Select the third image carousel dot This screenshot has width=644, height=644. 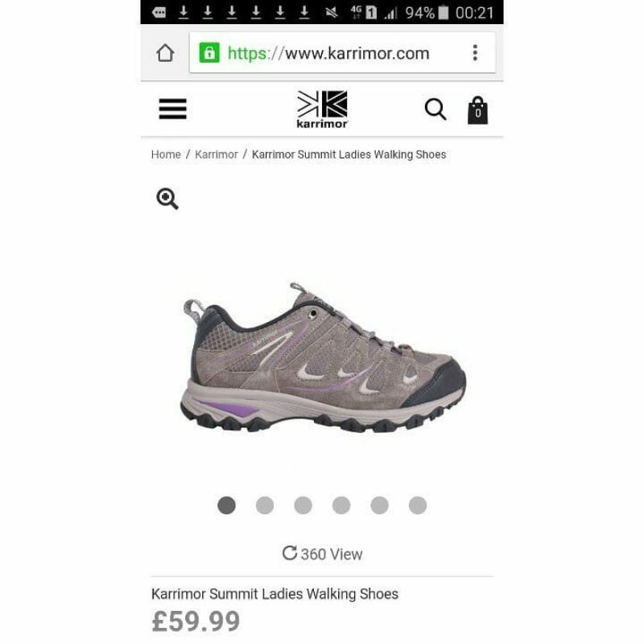tap(303, 506)
